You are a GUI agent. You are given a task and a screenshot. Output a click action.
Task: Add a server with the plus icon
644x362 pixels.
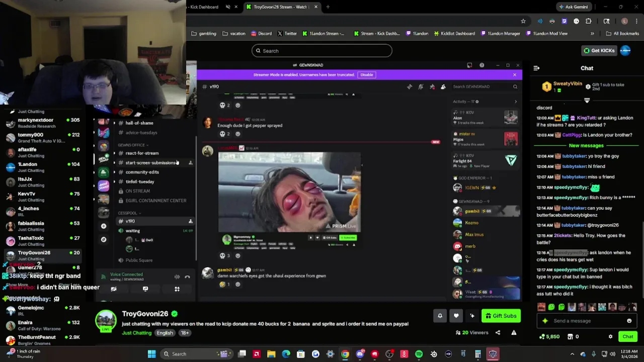point(104,226)
